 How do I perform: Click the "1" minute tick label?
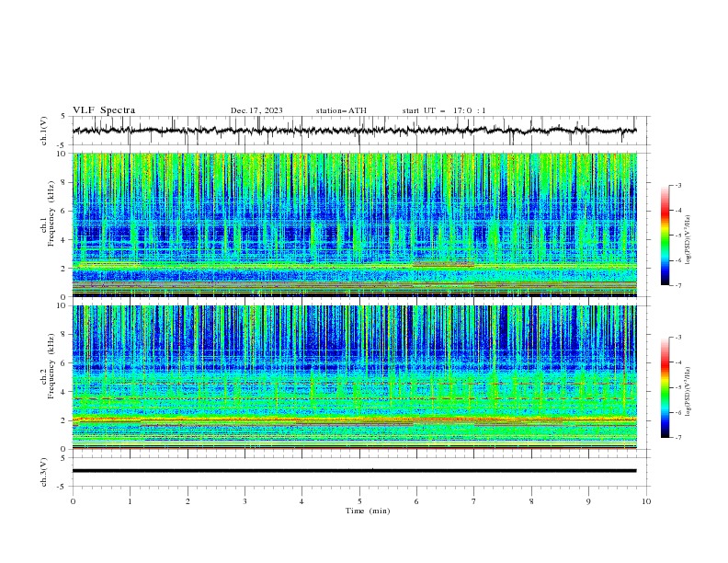130,501
